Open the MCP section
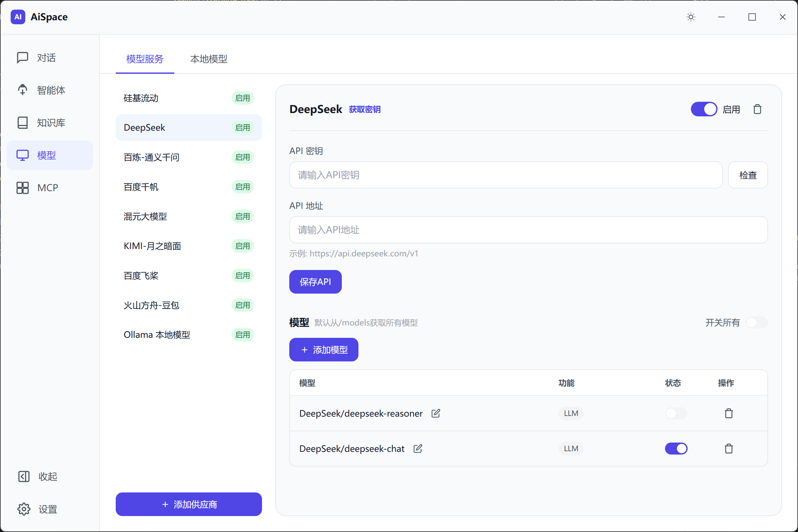 (x=50, y=188)
